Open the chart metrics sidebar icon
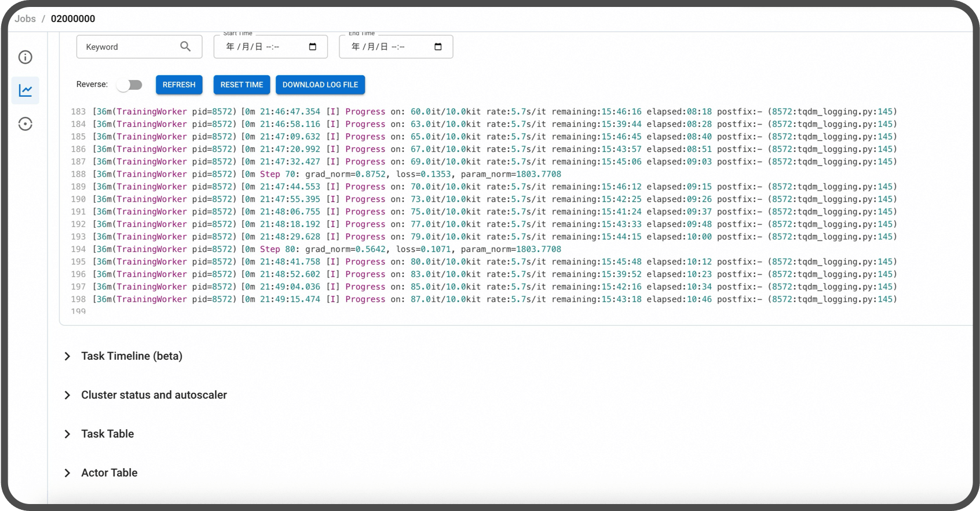This screenshot has width=980, height=511. [25, 90]
